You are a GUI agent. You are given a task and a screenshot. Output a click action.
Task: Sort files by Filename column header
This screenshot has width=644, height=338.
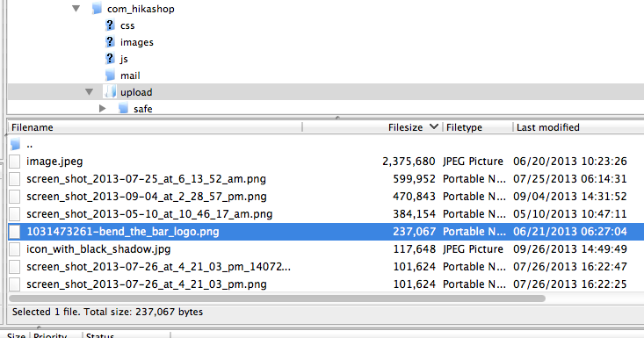[156, 127]
